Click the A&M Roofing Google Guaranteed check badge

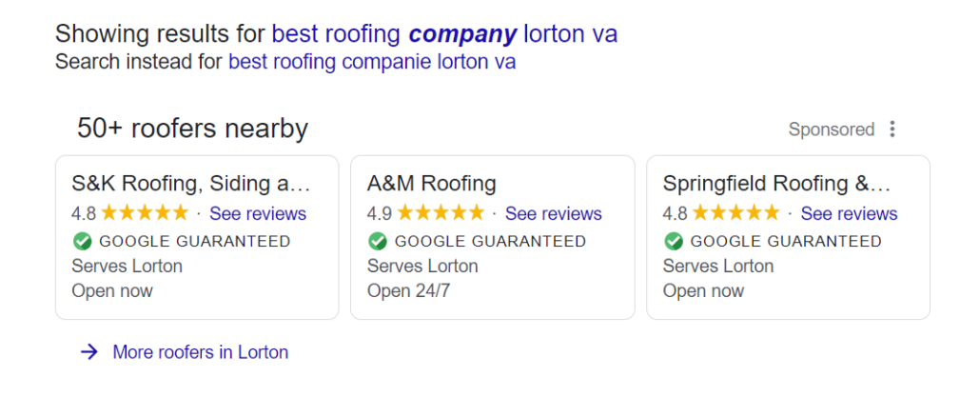(x=378, y=241)
